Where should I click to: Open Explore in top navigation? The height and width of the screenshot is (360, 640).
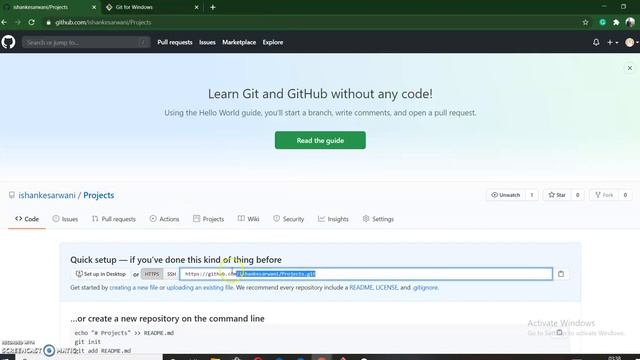[273, 42]
